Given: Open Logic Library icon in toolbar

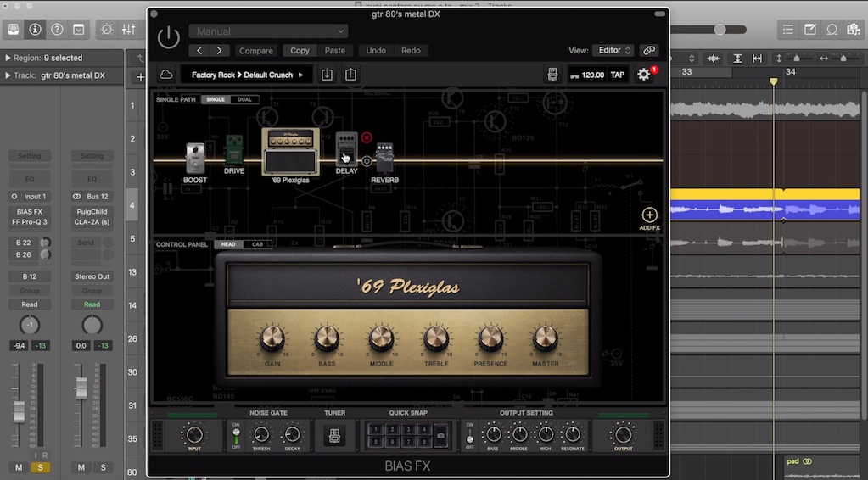Looking at the screenshot, I should 14,30.
